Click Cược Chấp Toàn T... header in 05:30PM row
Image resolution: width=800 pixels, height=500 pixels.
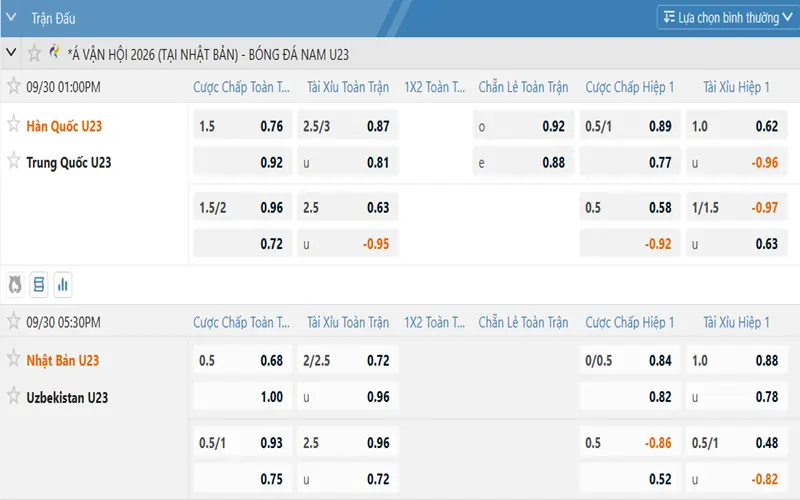click(x=241, y=322)
